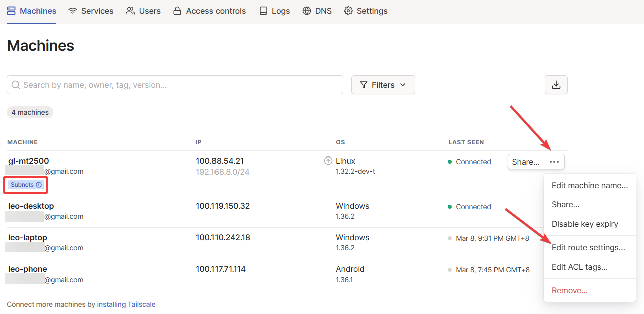Click the LAST SEEN column header
This screenshot has width=644, height=314.
[x=466, y=142]
